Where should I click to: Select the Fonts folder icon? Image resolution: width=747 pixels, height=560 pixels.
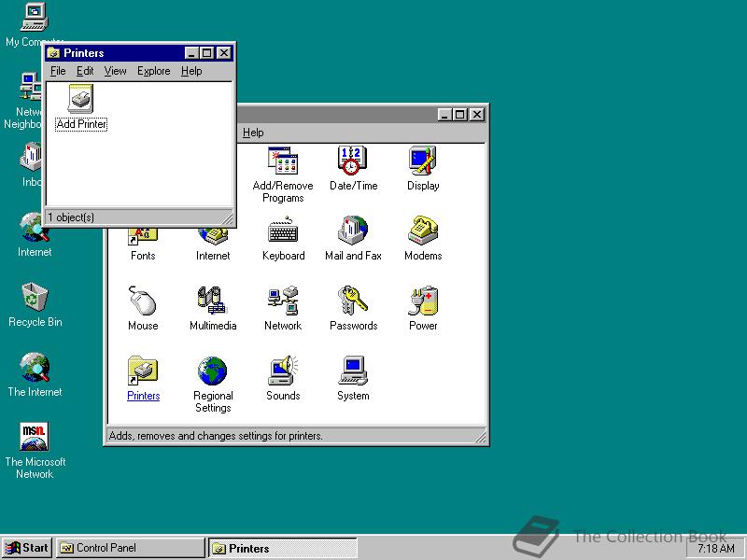click(143, 236)
